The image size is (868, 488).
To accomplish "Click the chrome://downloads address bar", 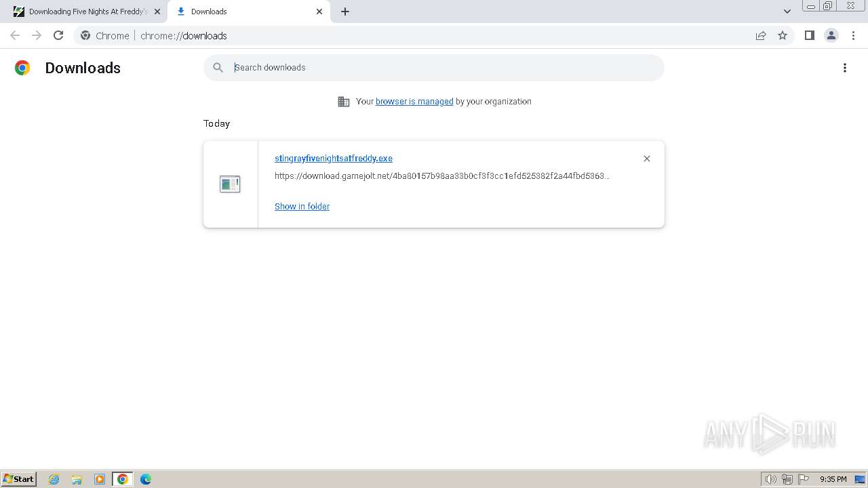I will click(434, 35).
